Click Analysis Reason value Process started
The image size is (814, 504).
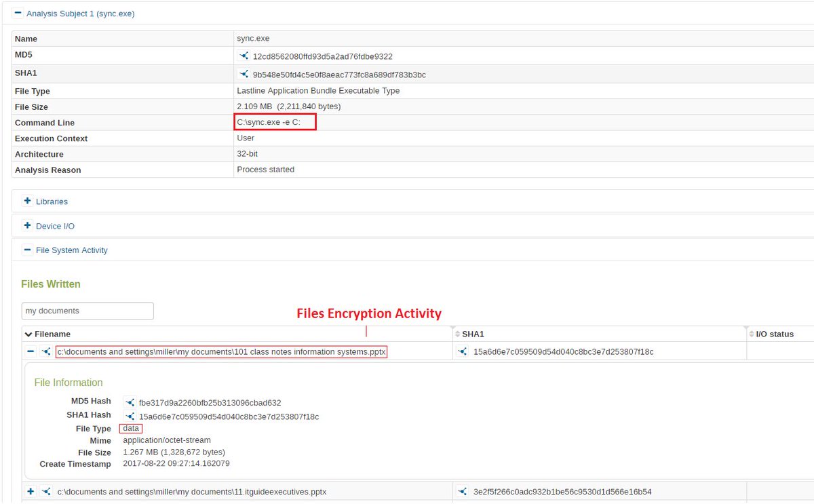[265, 170]
